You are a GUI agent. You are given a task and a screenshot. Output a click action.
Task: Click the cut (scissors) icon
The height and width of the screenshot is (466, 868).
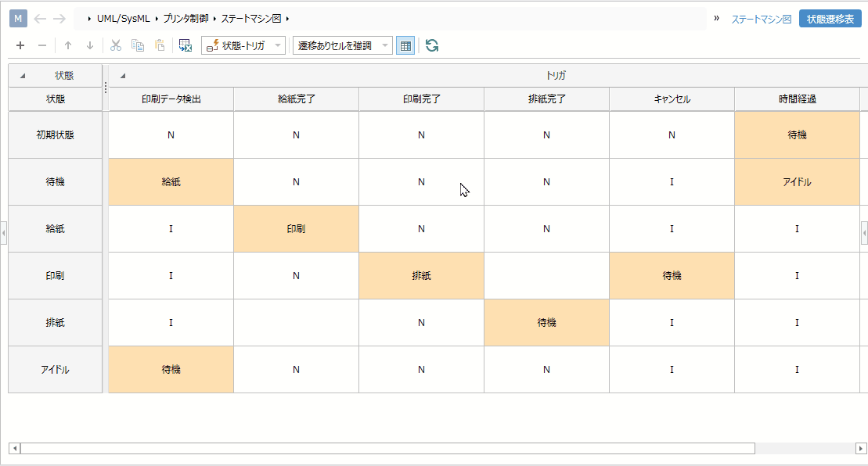point(116,46)
